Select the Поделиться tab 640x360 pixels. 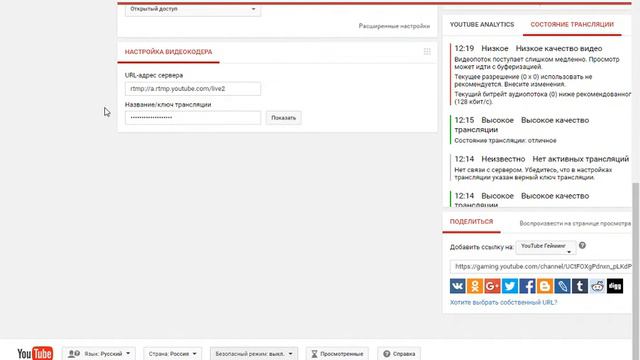click(x=471, y=221)
